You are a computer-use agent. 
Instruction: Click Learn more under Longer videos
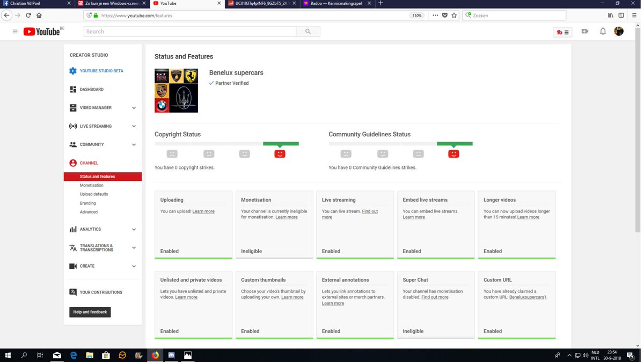(528, 217)
